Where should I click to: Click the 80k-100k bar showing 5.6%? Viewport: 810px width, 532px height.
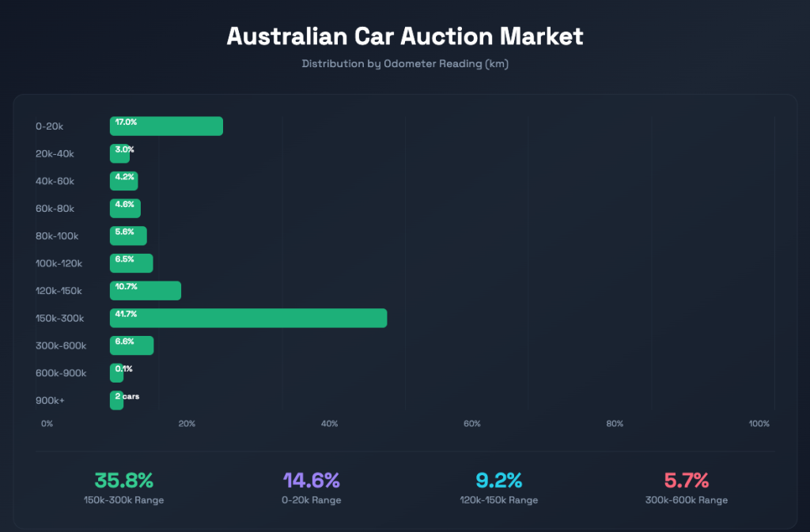click(x=128, y=236)
